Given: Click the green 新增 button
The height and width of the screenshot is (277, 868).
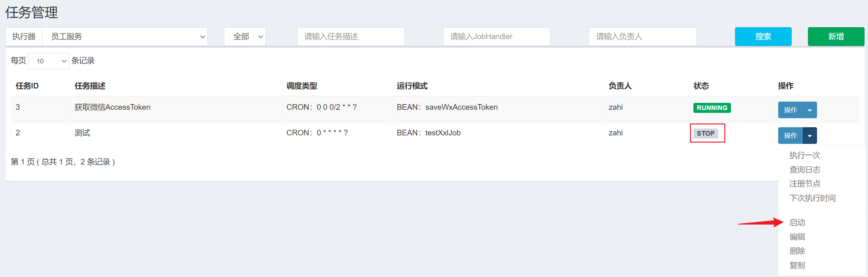Looking at the screenshot, I should tap(836, 36).
